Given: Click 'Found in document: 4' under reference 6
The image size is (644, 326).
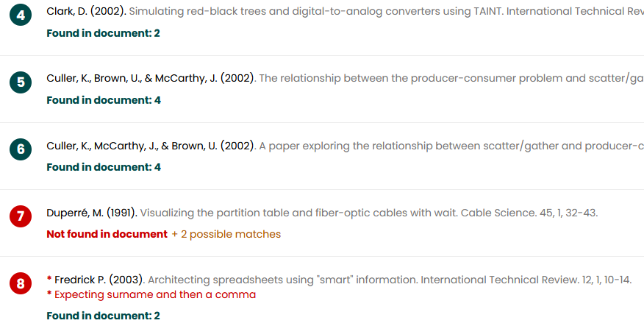Looking at the screenshot, I should (x=104, y=167).
